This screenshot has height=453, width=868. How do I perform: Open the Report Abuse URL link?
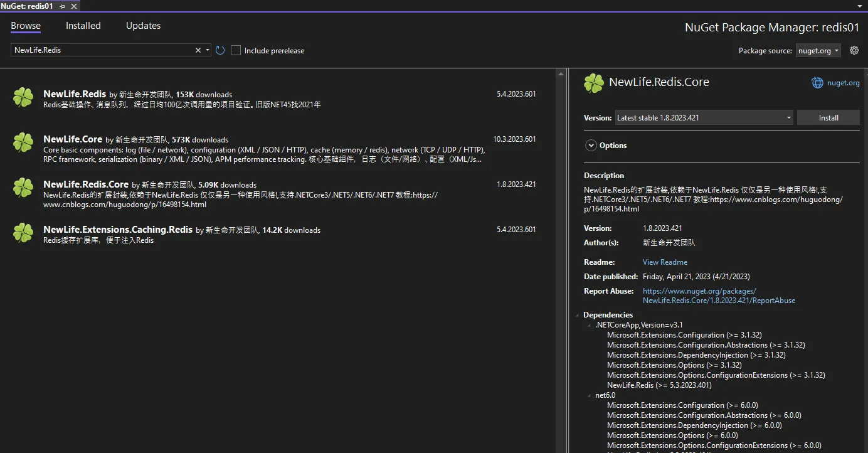[x=719, y=296]
